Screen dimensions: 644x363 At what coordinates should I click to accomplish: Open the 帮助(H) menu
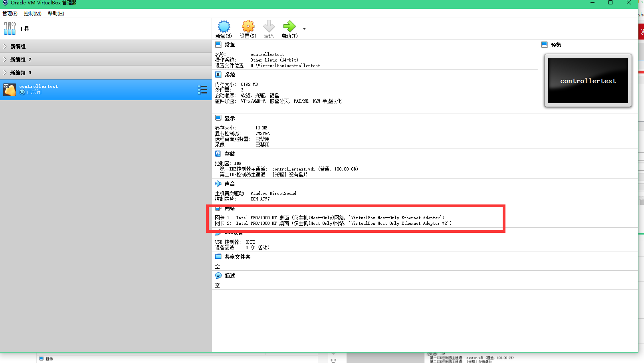tap(56, 14)
